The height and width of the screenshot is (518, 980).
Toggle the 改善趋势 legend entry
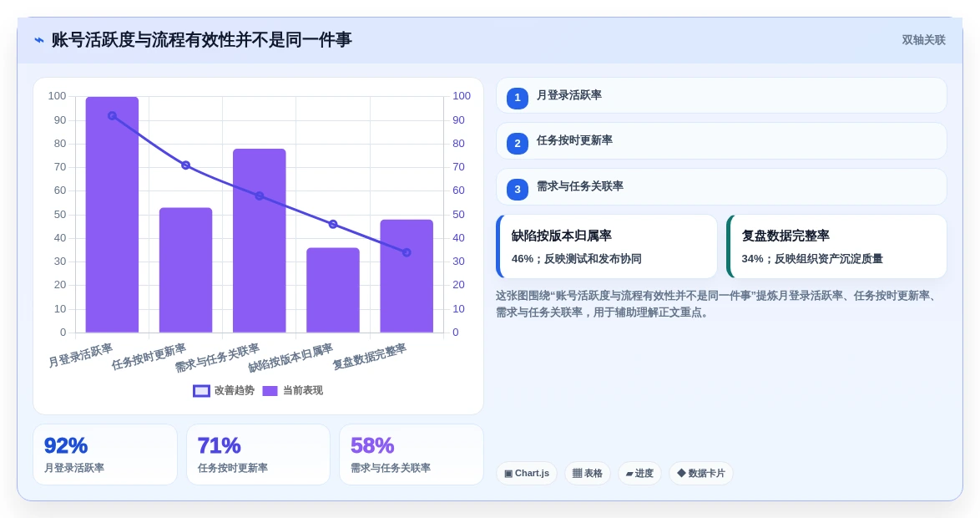(x=224, y=390)
